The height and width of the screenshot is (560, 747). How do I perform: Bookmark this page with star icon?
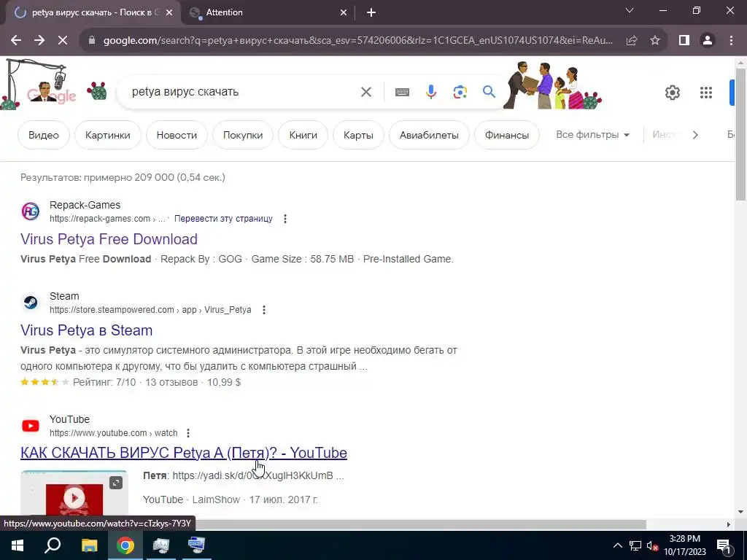click(655, 41)
